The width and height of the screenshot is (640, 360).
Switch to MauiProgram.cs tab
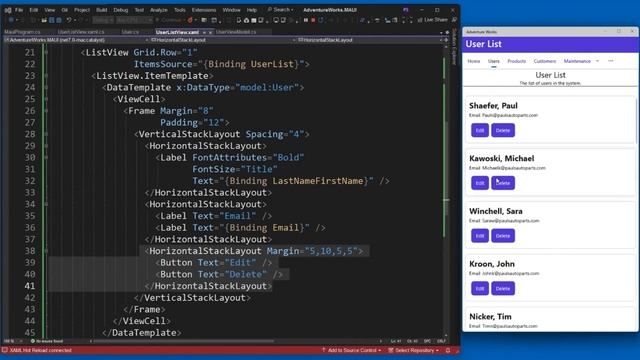pyautogui.click(x=22, y=32)
